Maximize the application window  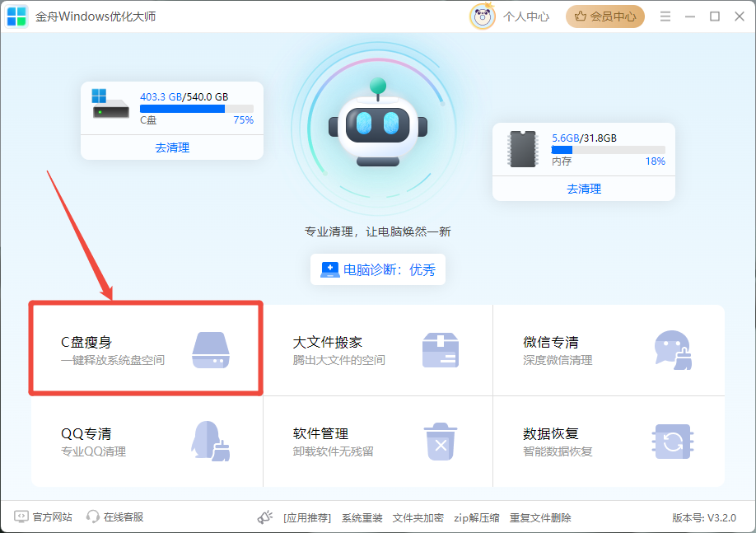pos(715,16)
